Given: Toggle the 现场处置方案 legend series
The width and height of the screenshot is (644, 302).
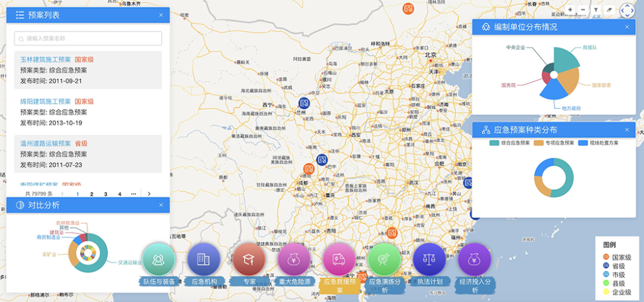Looking at the screenshot, I should [x=597, y=142].
